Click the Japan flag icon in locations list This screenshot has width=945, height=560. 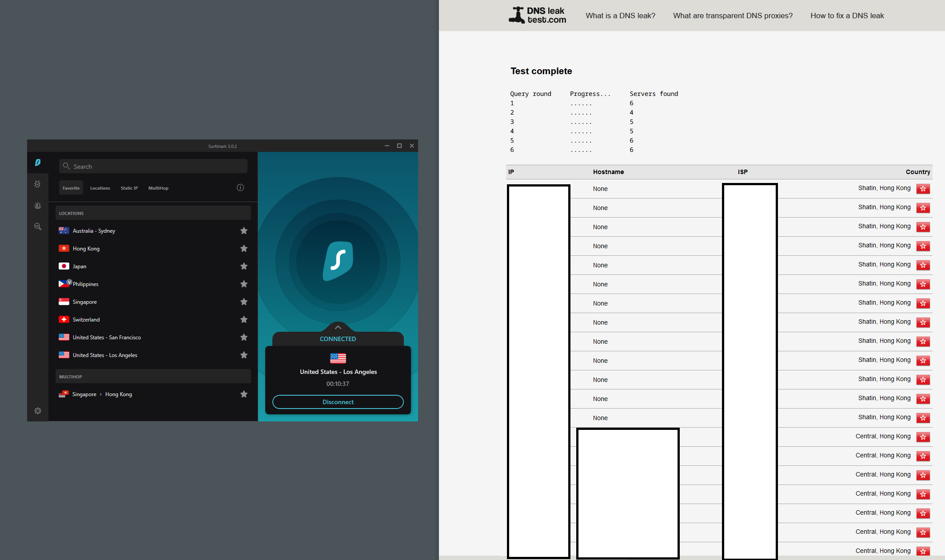(64, 266)
